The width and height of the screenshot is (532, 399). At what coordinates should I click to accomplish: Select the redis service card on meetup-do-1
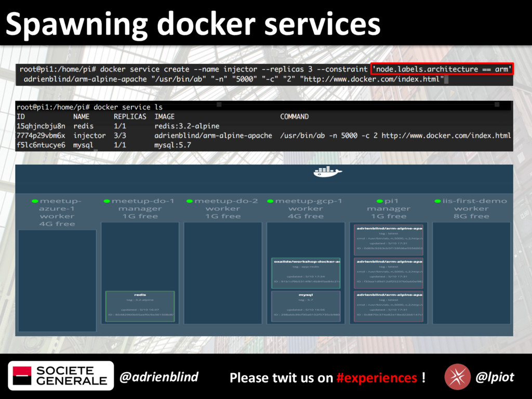[x=140, y=306]
